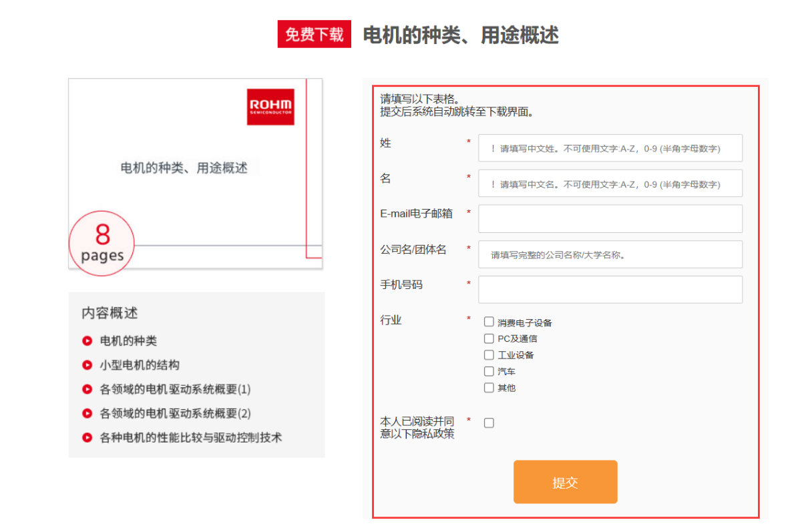The width and height of the screenshot is (802, 532).
Task: Click the red bullet beside 电机的种类
Action: pos(87,341)
